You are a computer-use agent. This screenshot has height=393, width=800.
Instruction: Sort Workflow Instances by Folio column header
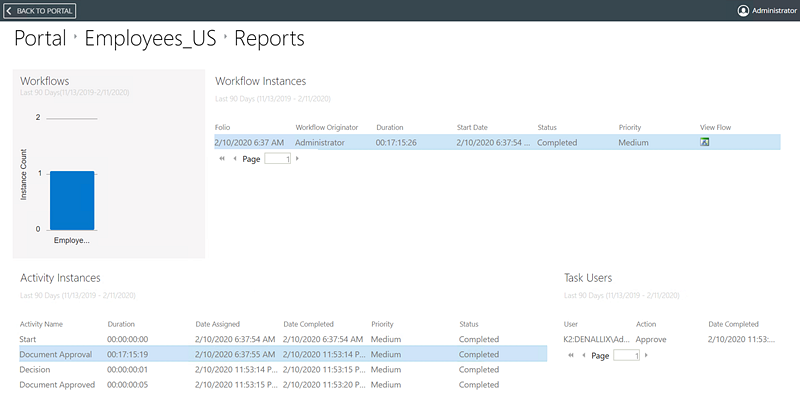(223, 128)
